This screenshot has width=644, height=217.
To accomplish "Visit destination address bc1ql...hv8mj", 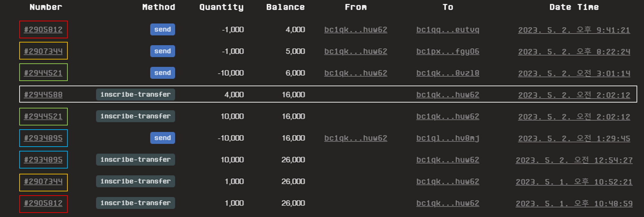I will coord(448,138).
